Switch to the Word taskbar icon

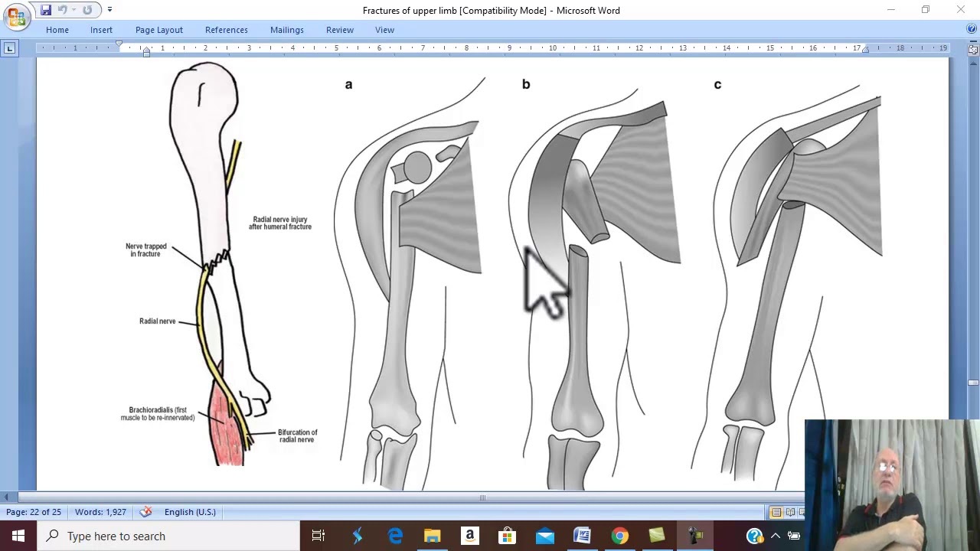click(x=583, y=536)
